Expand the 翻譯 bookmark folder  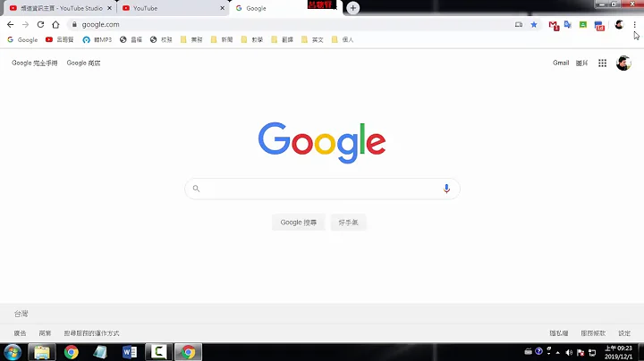(x=283, y=40)
